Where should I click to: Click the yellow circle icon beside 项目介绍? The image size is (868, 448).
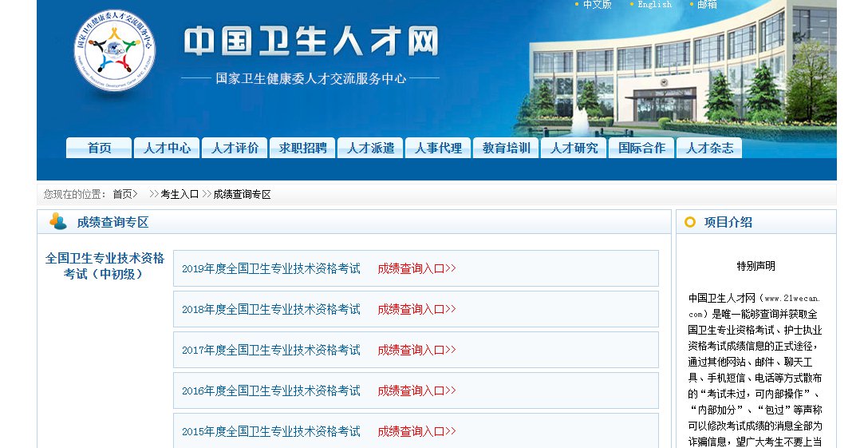tap(690, 222)
